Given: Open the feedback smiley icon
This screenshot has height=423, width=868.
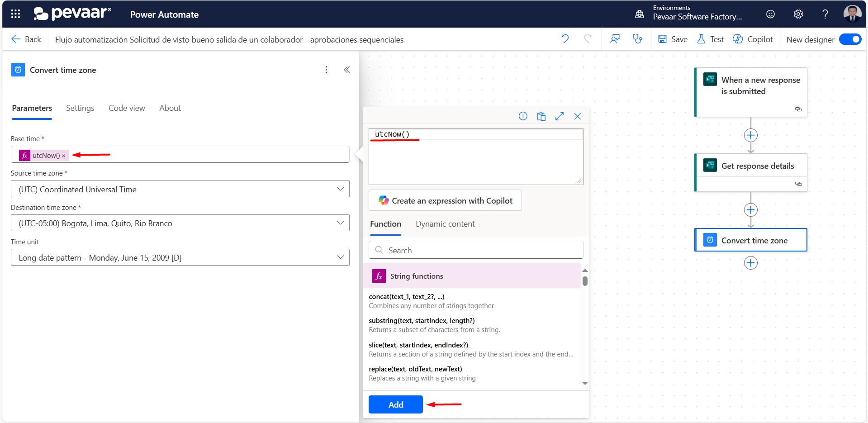Looking at the screenshot, I should (x=770, y=14).
